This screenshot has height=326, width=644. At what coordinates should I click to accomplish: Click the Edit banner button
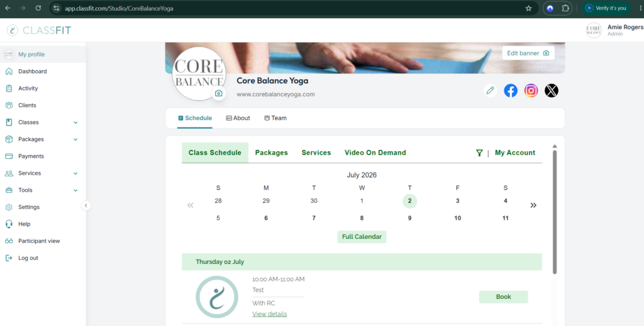point(528,53)
